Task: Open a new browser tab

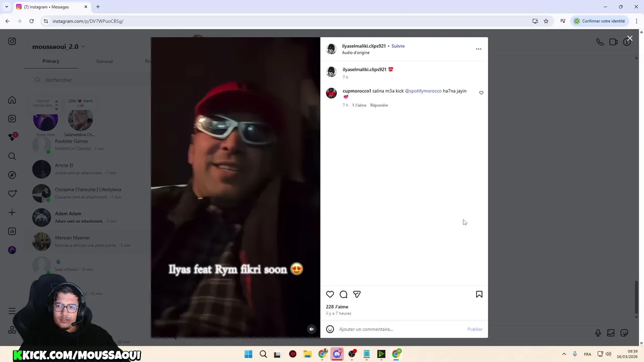Action: (98, 7)
